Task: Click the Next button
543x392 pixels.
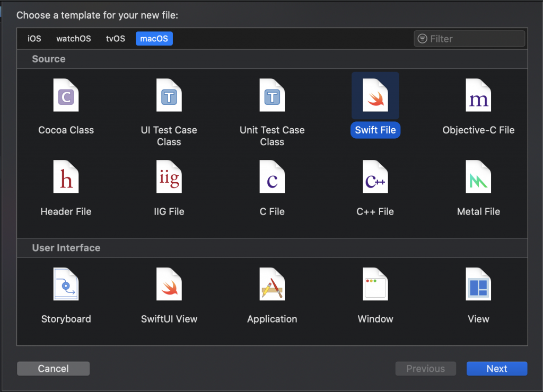Action: coord(496,369)
